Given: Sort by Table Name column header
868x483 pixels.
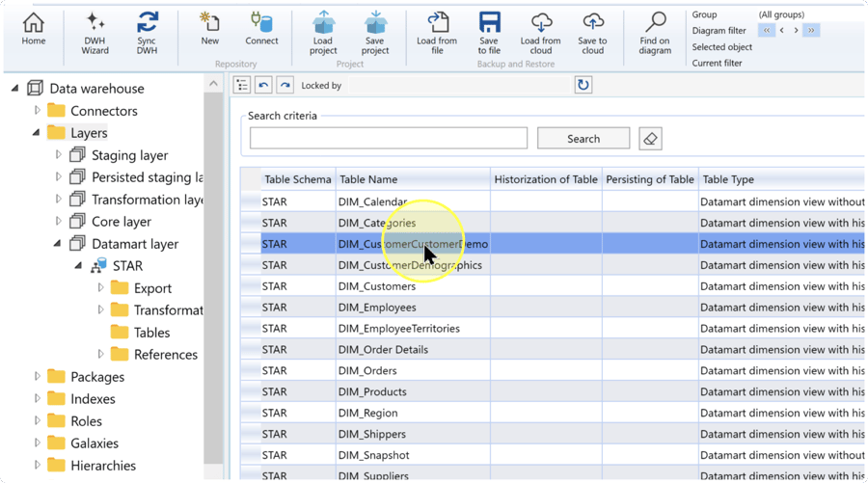Looking at the screenshot, I should click(x=413, y=179).
